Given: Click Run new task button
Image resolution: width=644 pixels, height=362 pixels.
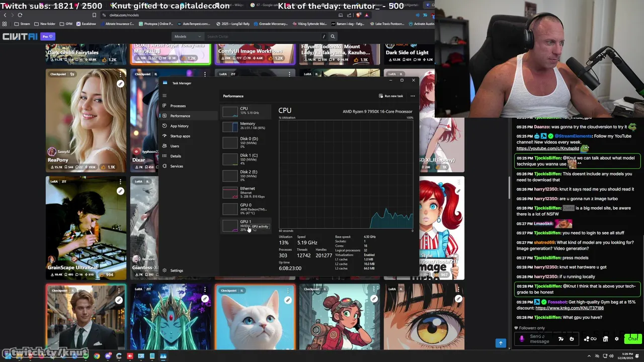Looking at the screenshot, I should 391,96.
